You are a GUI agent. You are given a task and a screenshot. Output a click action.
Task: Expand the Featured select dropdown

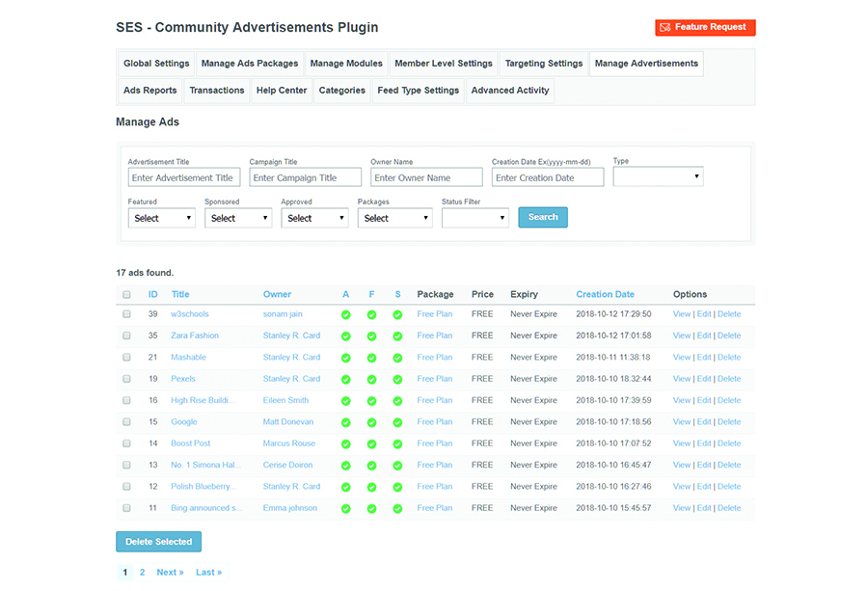pos(161,218)
